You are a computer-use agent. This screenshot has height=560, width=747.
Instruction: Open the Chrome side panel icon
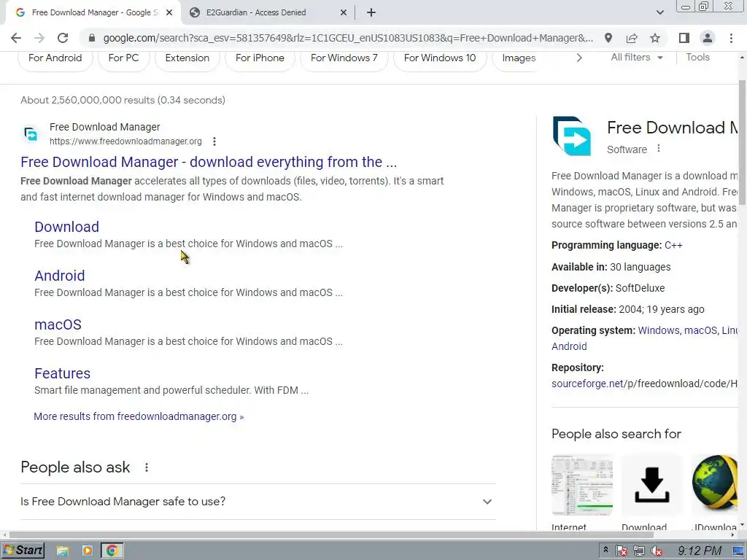tap(684, 38)
